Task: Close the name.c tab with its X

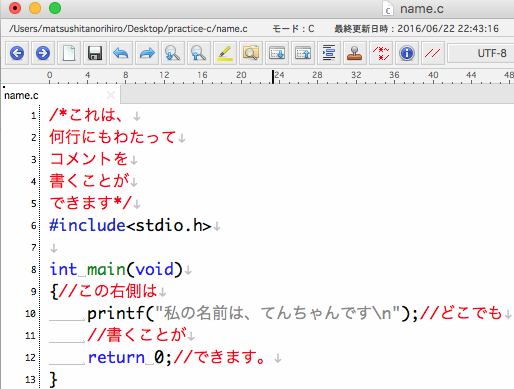Action: [x=111, y=95]
